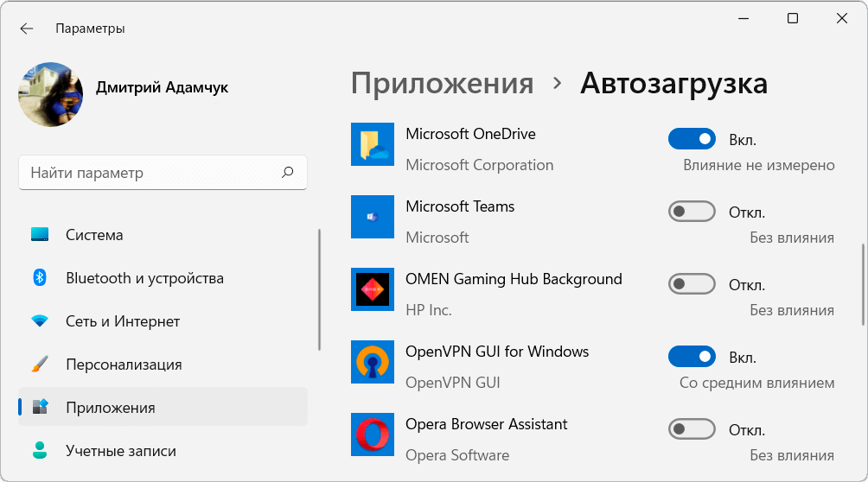Turn on OMEN Gaming Hub Background toggle
The height and width of the screenshot is (482, 868).
692,284
